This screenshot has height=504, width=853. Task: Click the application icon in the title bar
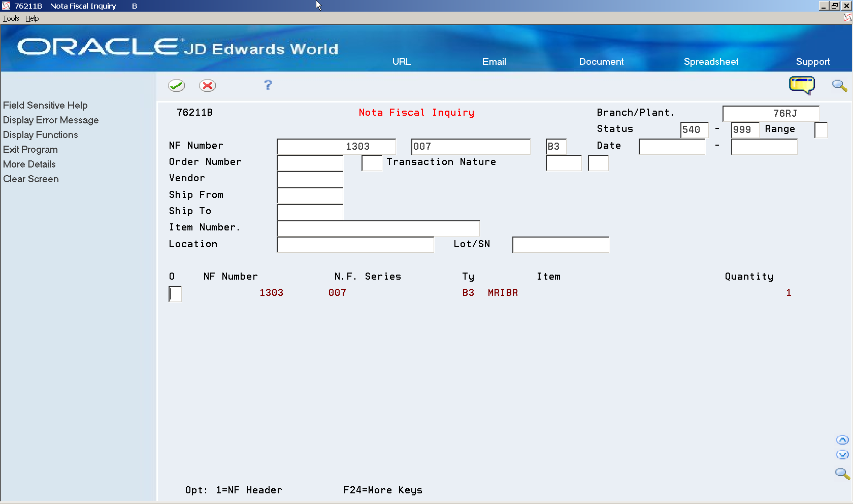pyautogui.click(x=6, y=6)
